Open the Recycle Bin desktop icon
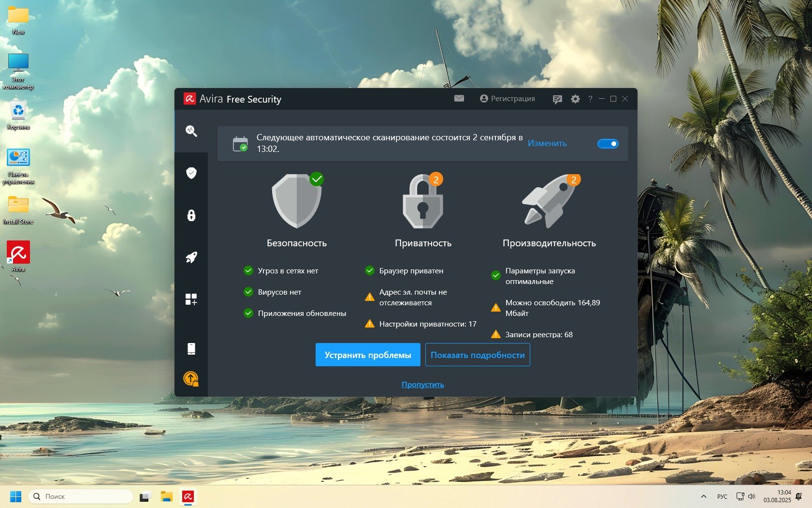 (x=18, y=115)
